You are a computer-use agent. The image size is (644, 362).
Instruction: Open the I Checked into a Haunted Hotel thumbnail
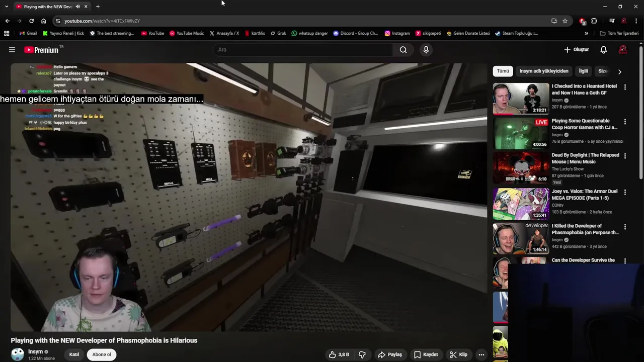(521, 99)
